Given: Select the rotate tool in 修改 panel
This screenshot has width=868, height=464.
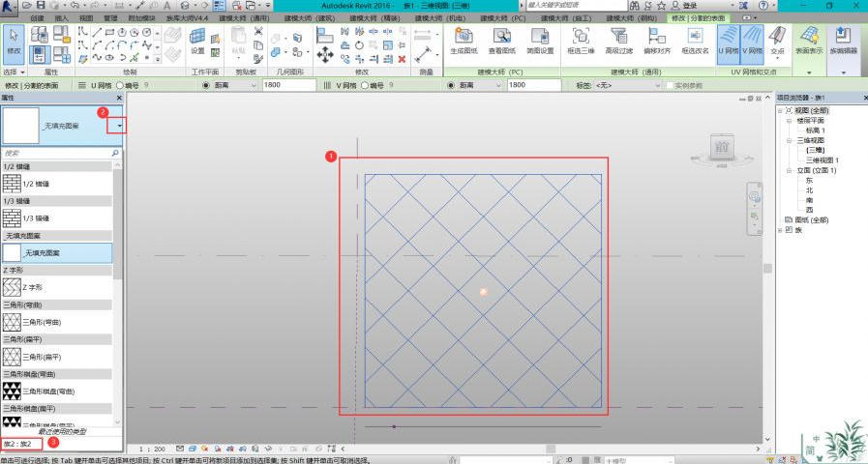Looking at the screenshot, I should point(359,45).
